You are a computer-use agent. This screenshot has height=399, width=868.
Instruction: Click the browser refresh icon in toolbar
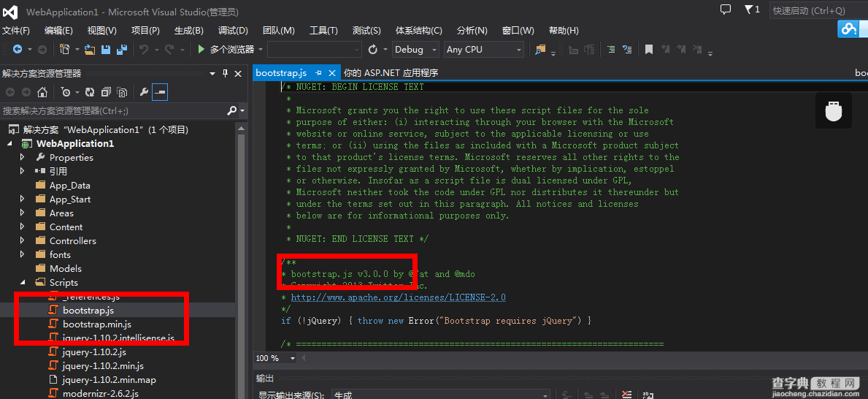coord(373,49)
